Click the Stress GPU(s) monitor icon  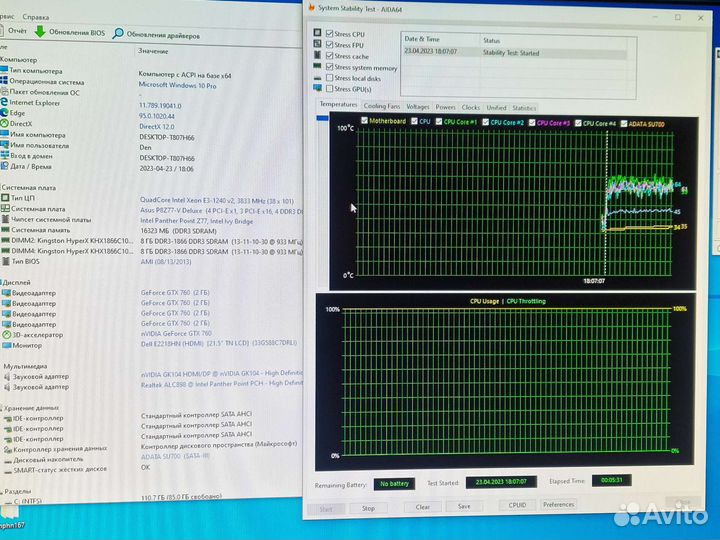coord(317,88)
